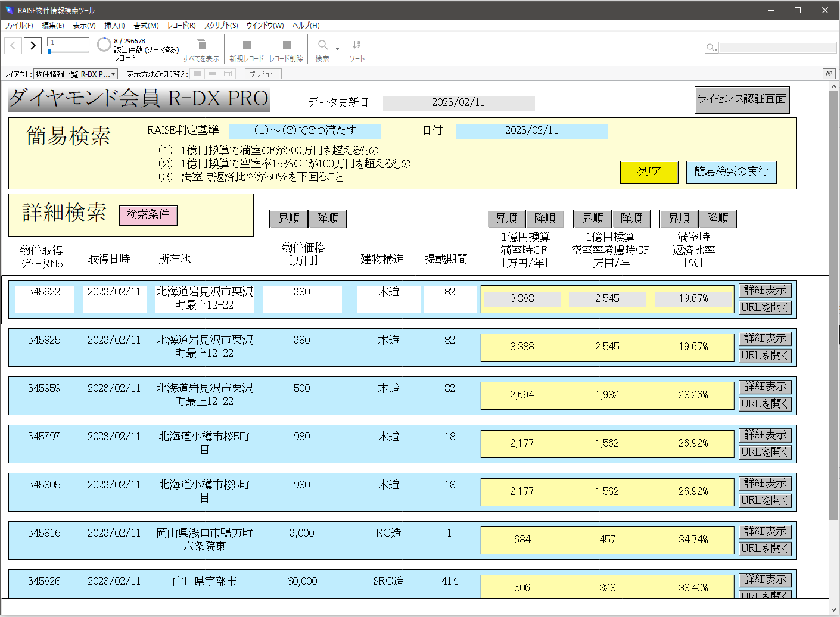
Task: Click the yellow クリア button
Action: tap(649, 172)
